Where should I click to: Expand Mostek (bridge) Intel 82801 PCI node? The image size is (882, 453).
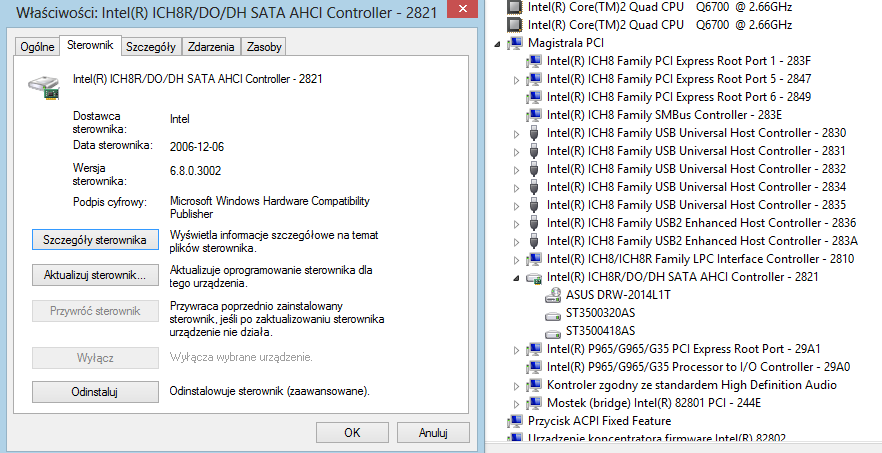coord(516,404)
